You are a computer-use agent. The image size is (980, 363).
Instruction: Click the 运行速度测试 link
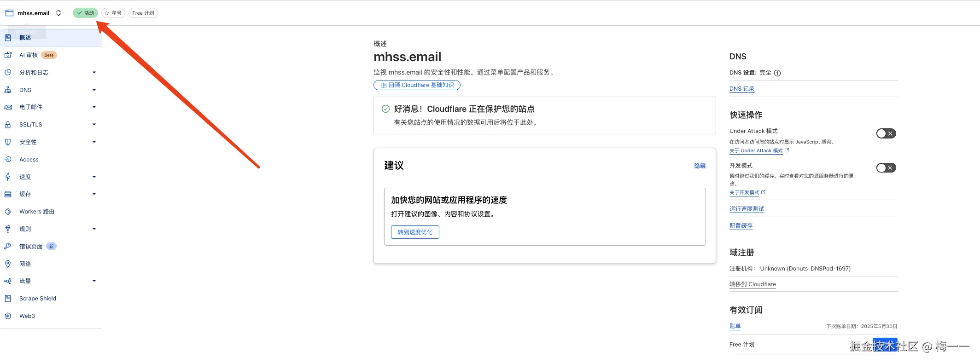pos(747,209)
